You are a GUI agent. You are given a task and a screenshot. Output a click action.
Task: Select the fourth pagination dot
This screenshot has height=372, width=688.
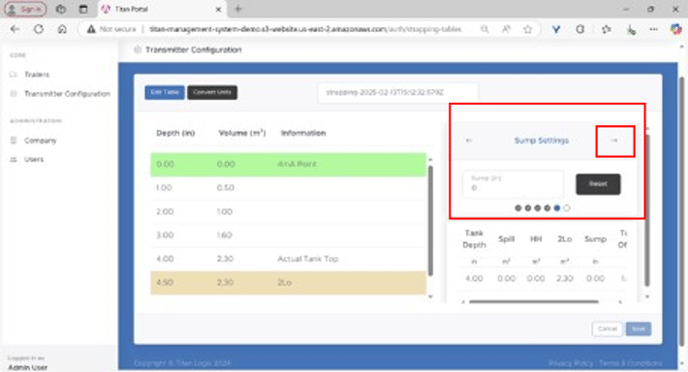tap(547, 208)
